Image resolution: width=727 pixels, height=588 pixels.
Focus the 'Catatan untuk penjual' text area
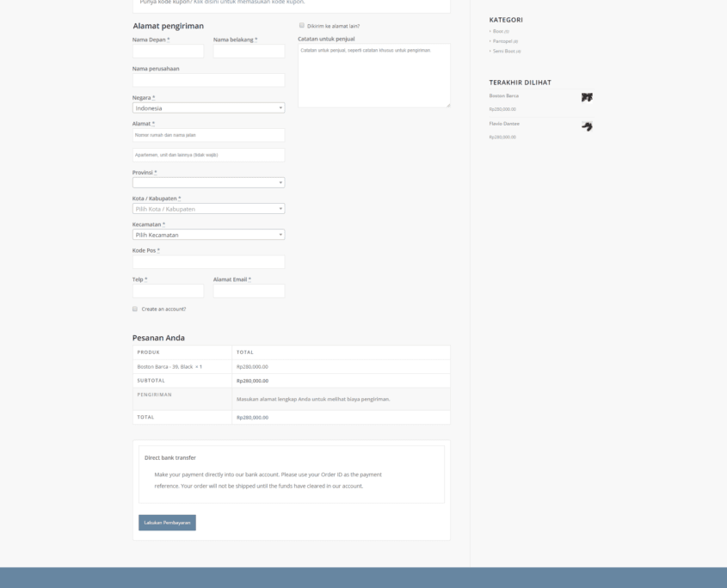[373, 76]
